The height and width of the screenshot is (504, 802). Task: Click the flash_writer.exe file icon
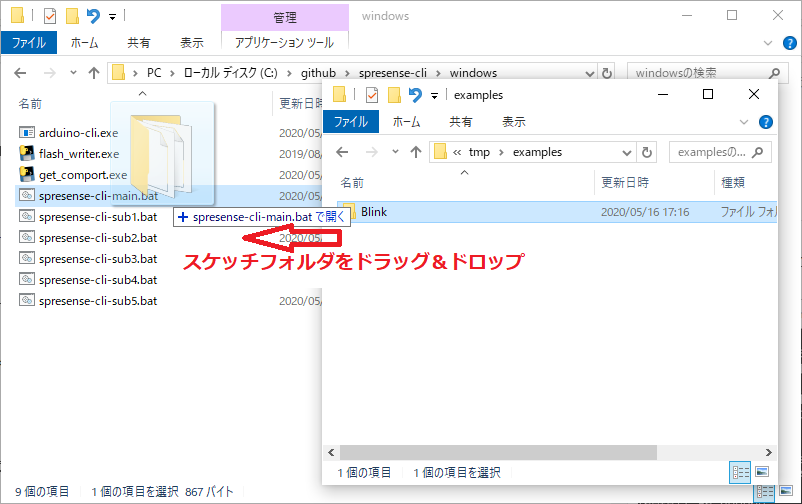[27, 153]
